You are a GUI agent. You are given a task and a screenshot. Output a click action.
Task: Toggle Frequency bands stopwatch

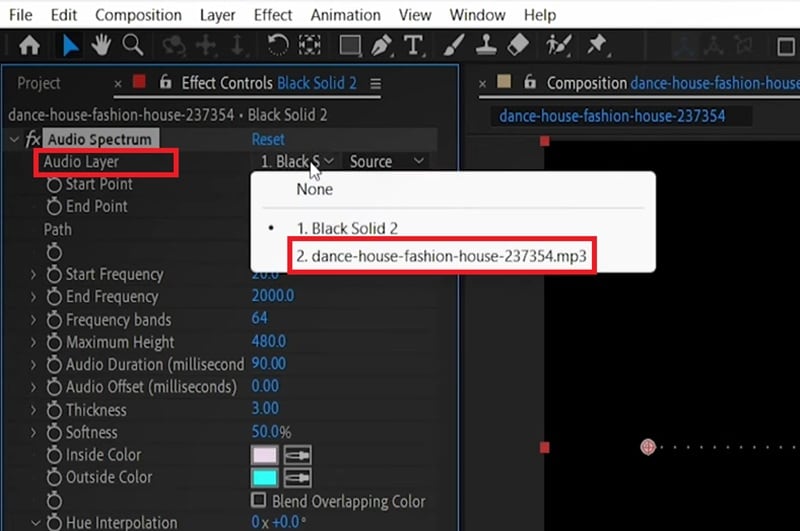[x=54, y=320]
